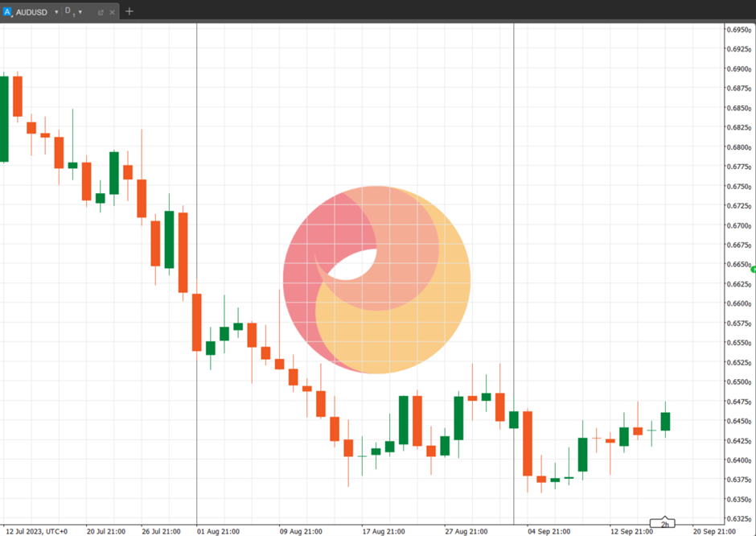
Task: Click the '01 Aug 21:00' time axis label
Action: (x=218, y=531)
